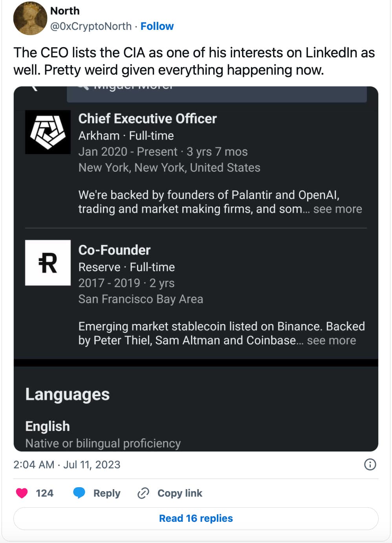Click the Arkham company logo
392x543 pixels.
pyautogui.click(x=48, y=132)
